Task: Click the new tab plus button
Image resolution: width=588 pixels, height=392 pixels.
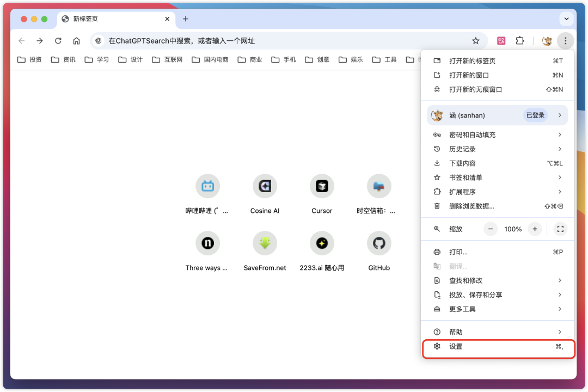Action: 186,19
